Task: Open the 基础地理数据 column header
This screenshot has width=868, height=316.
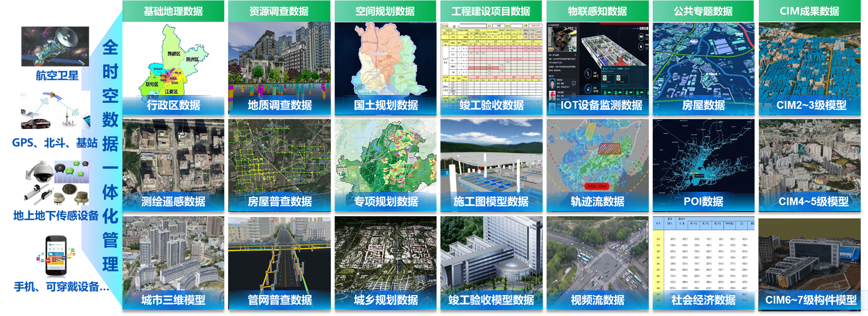Action: click(x=173, y=11)
